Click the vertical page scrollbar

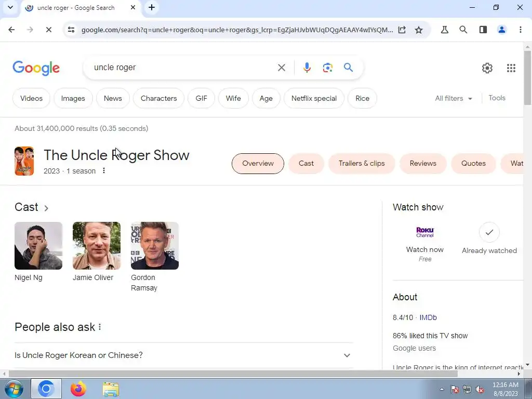tap(527, 78)
